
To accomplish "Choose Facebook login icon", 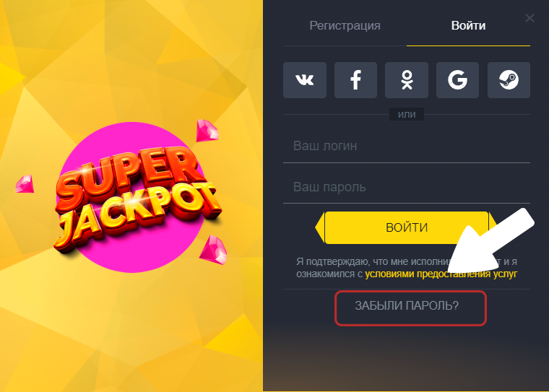I will [x=355, y=80].
